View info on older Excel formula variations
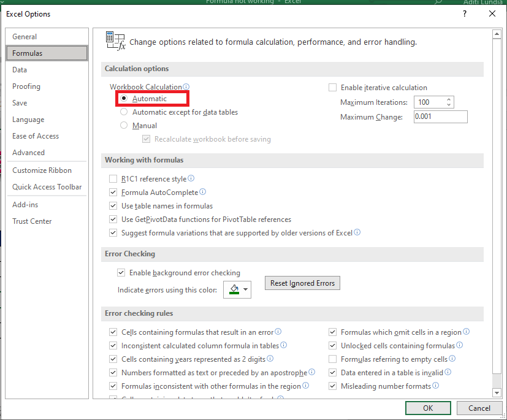Screen dimensions: 507x420 tap(357, 232)
